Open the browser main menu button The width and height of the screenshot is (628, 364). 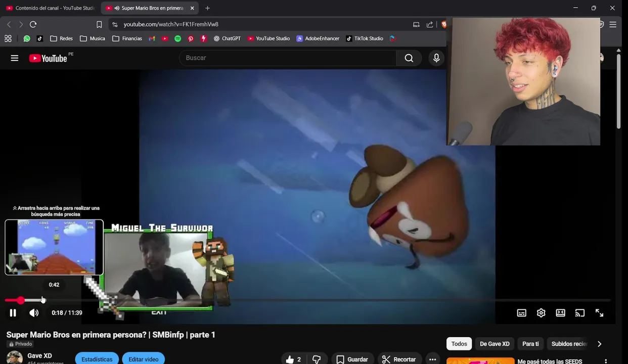point(613,24)
